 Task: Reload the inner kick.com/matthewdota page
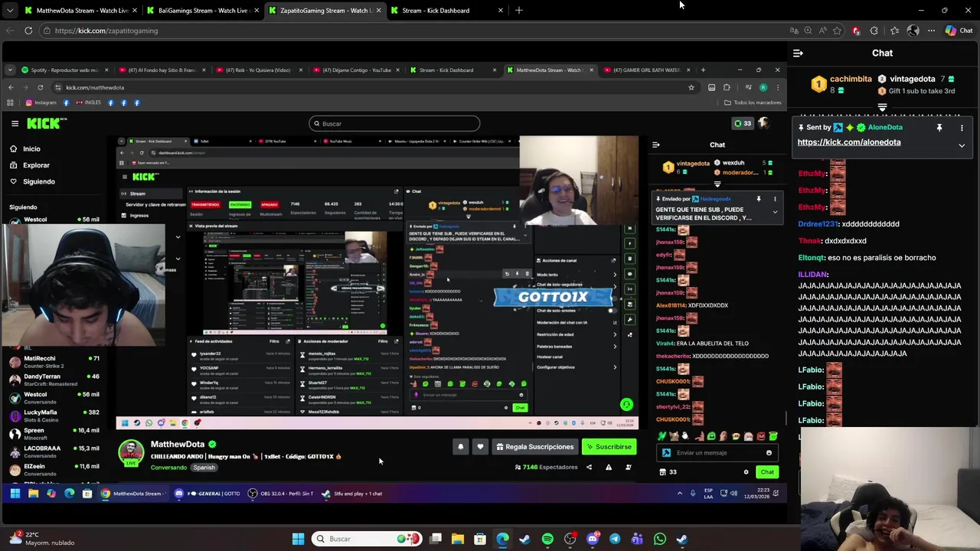[x=40, y=87]
